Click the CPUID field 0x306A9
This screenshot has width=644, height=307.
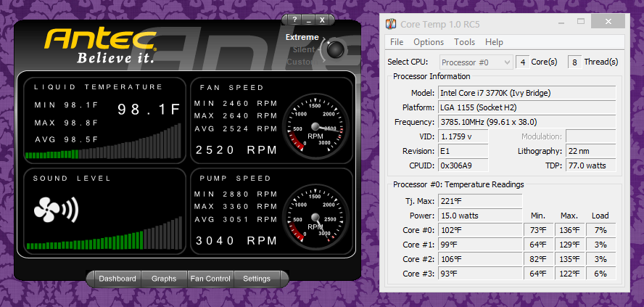point(463,165)
